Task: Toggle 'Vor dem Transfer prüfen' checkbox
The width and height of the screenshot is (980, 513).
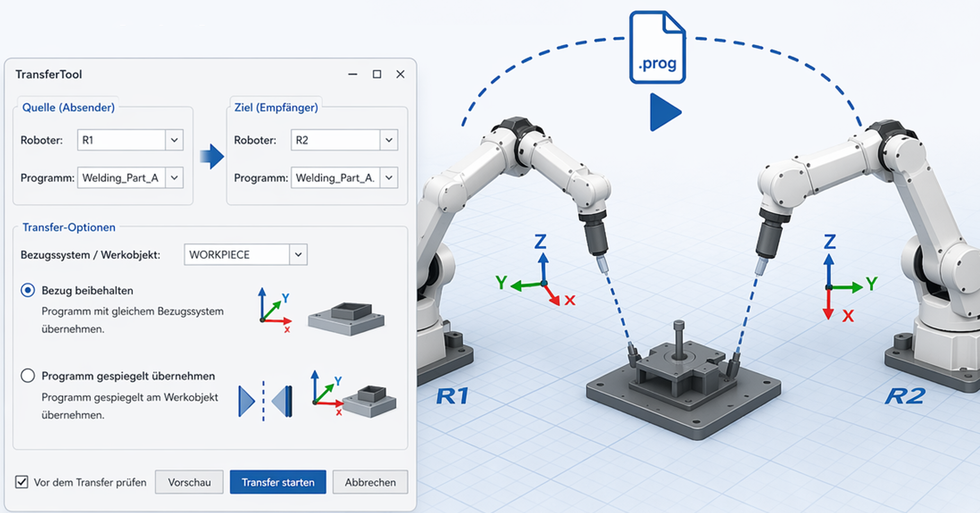Action: click(22, 482)
